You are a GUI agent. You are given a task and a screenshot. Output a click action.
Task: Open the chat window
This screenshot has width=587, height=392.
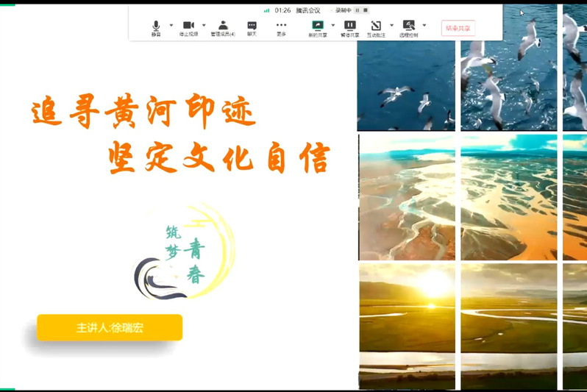252,27
